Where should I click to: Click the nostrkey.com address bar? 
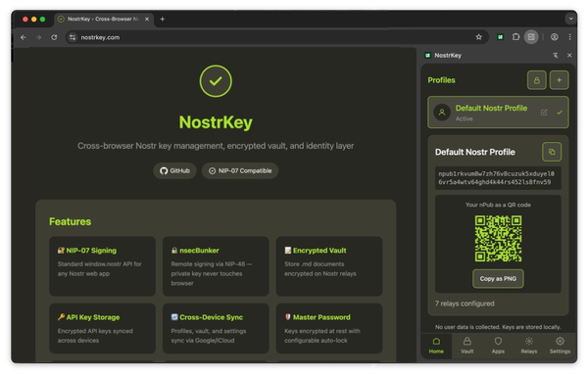[276, 37]
